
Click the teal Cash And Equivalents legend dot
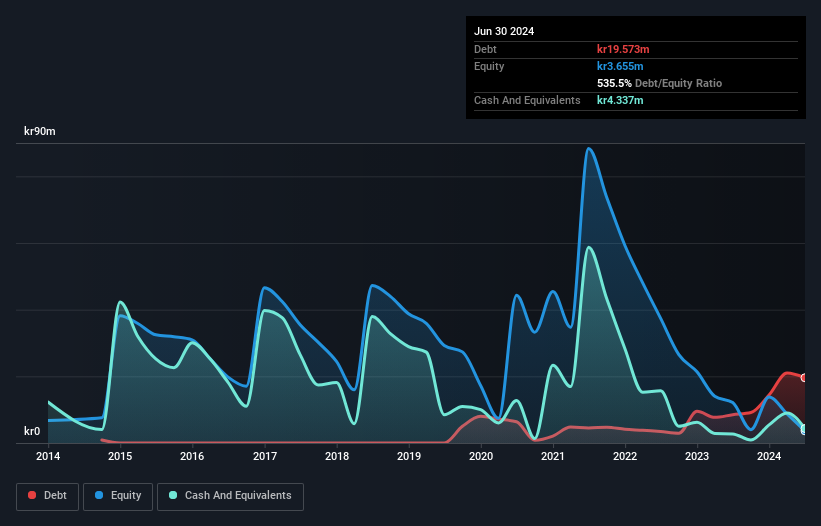(173, 495)
